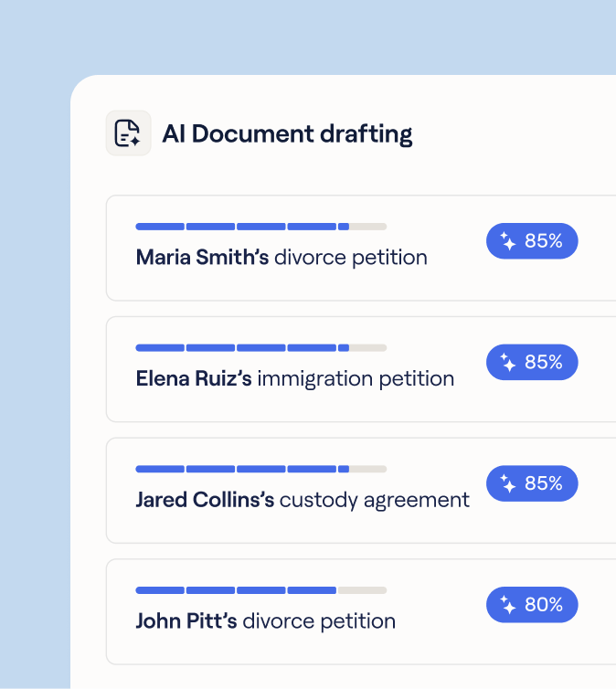Click John Pitt's progress bar
Image resolution: width=616 pixels, height=689 pixels.
pos(260,590)
